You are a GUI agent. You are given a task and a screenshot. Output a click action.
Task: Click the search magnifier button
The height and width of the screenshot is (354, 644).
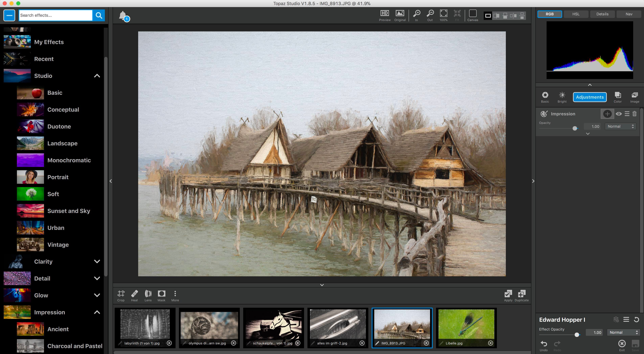point(99,16)
